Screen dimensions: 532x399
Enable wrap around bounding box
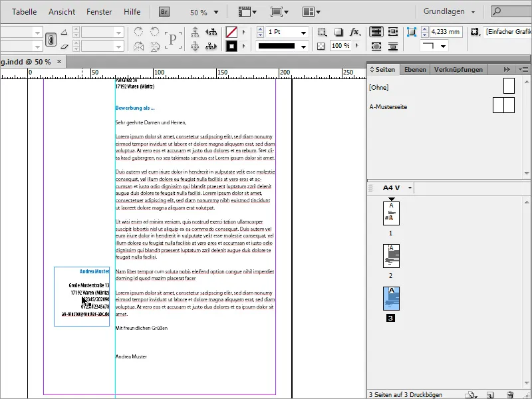click(x=392, y=32)
